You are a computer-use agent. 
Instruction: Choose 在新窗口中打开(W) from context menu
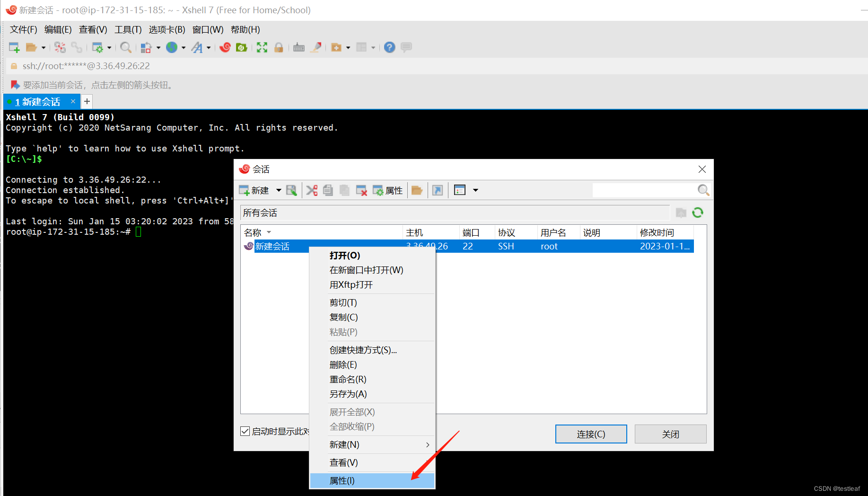pyautogui.click(x=372, y=270)
